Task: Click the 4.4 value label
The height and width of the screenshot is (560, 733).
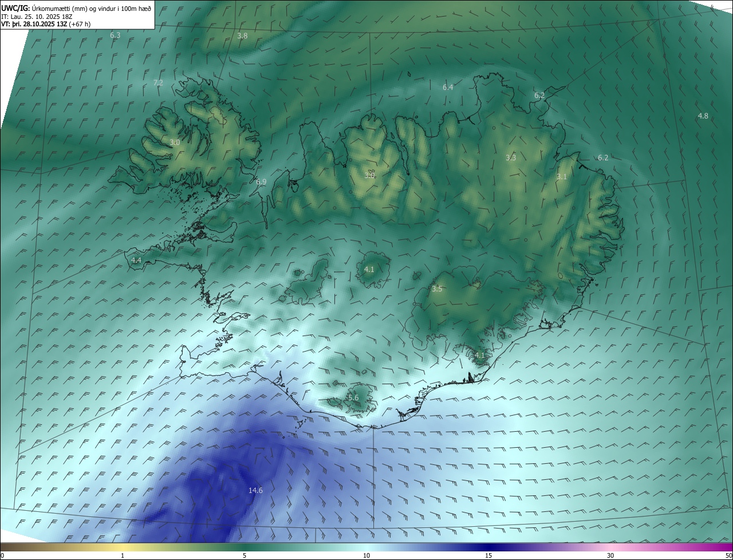Action: coord(136,260)
